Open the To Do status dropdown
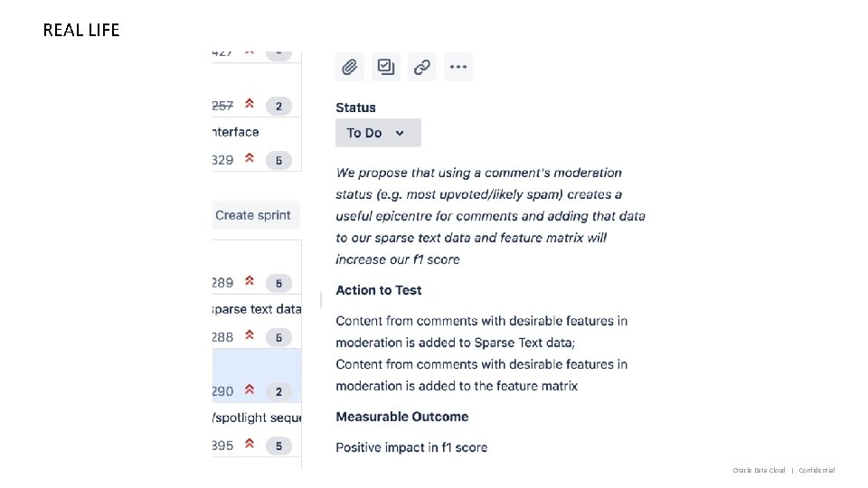Viewport: 868px width, 488px height. point(378,133)
